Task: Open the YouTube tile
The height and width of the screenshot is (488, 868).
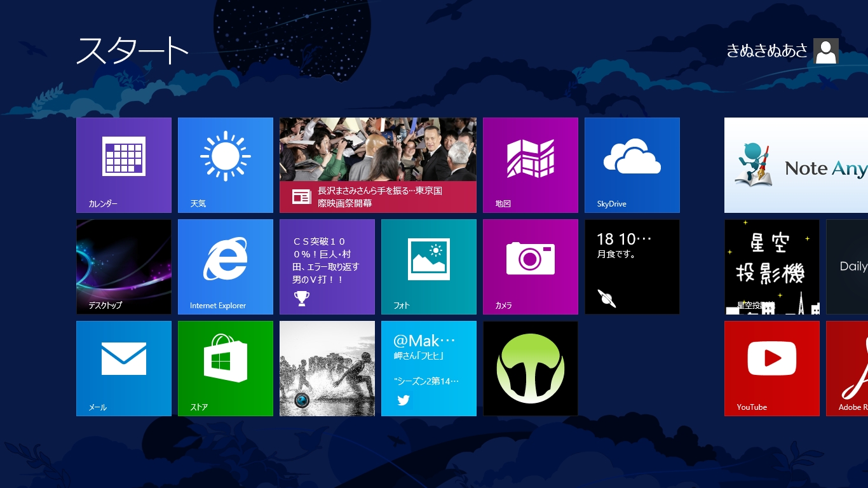Action: click(772, 369)
